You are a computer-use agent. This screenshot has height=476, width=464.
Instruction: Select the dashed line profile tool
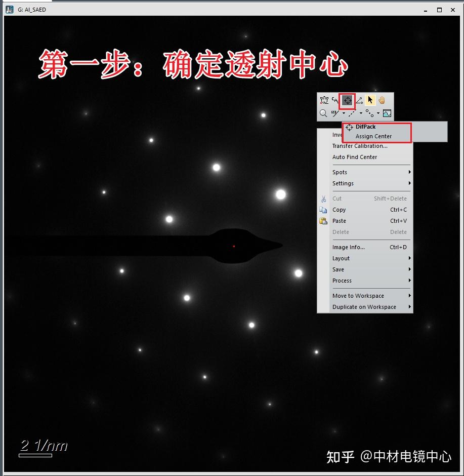352,113
